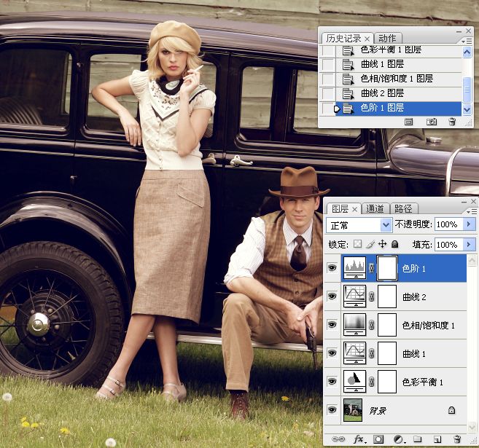Screen dimensions: 479x448
Task: Click mask link icon on 曲线 2 layer
Action: tap(372, 296)
